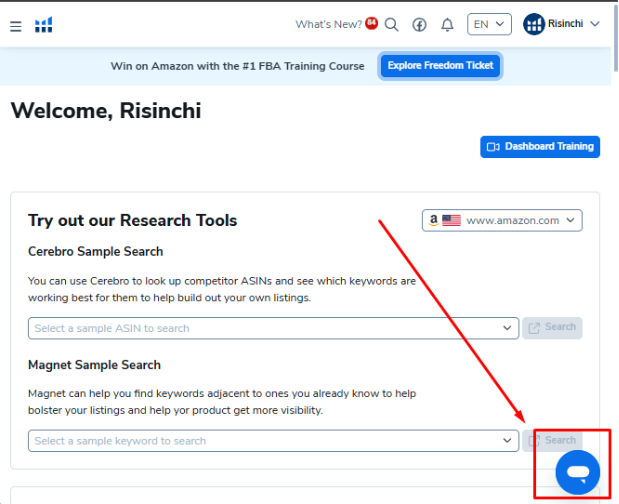The width and height of the screenshot is (619, 504).
Task: Open the notifications bell
Action: click(x=447, y=25)
